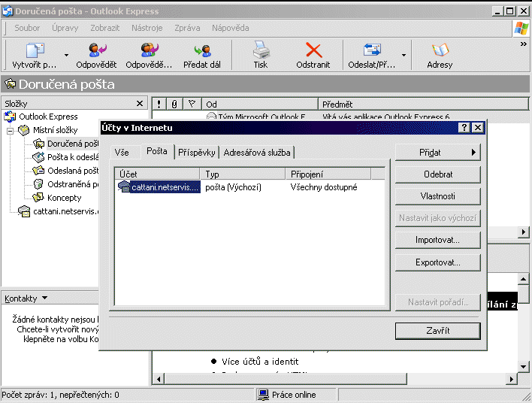The height and width of the screenshot is (403, 532).
Task: Click the Koncepty drafts folder icon
Action: click(x=38, y=198)
